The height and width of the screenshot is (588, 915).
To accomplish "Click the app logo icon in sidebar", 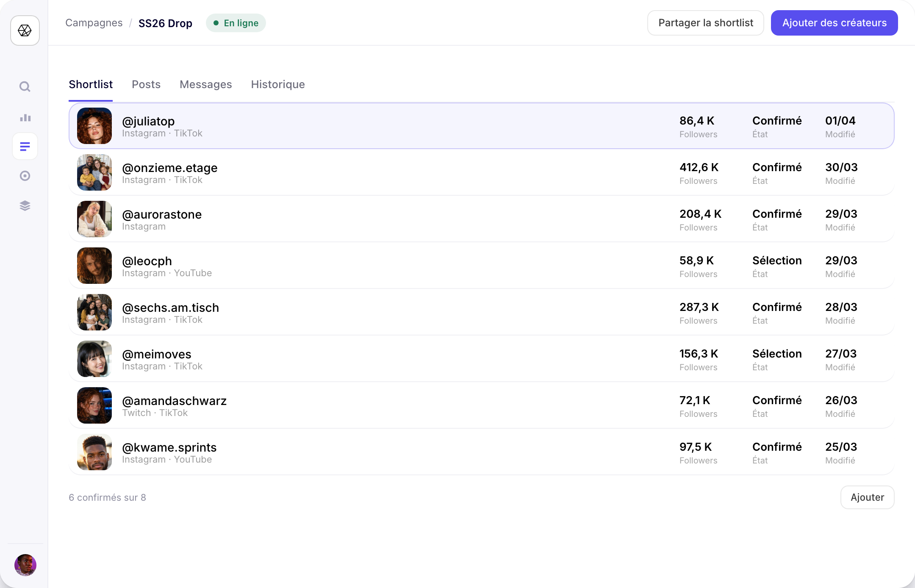I will [x=25, y=31].
